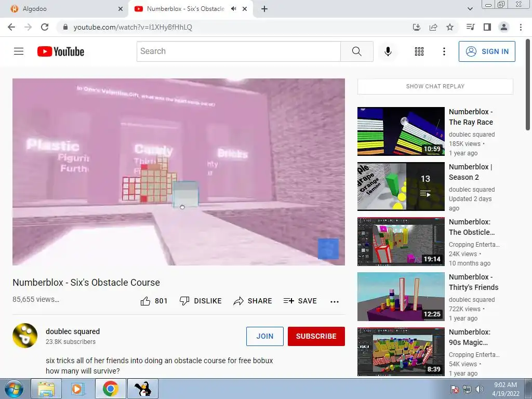Click the 'Numberblox - Thirty's Friends' title
Screen dimensions: 532x399
coord(474,282)
